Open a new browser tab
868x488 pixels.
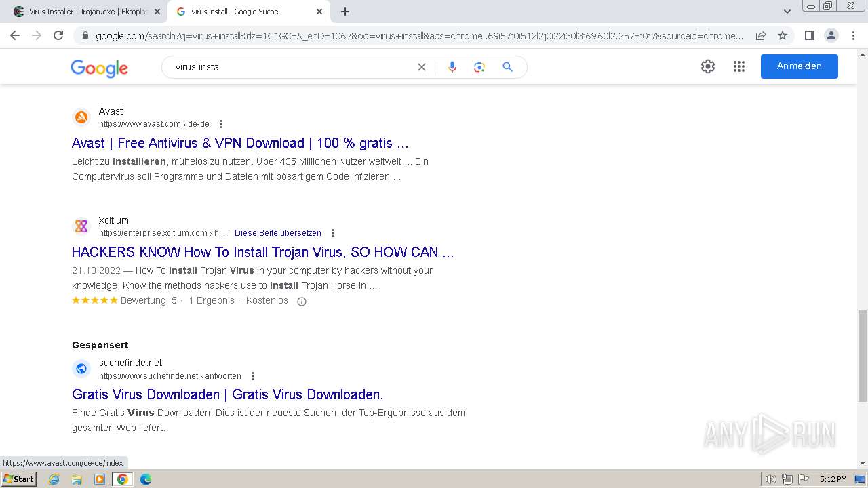pos(345,12)
